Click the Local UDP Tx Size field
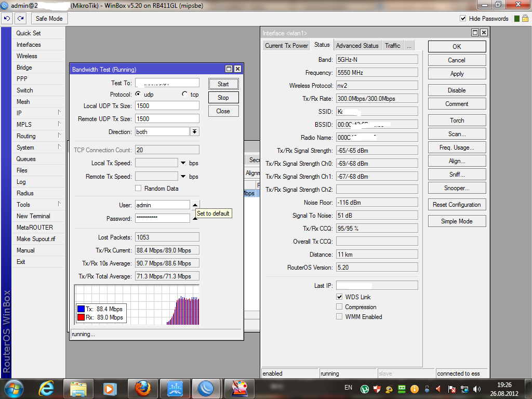The height and width of the screenshot is (399, 532). pyautogui.click(x=167, y=105)
